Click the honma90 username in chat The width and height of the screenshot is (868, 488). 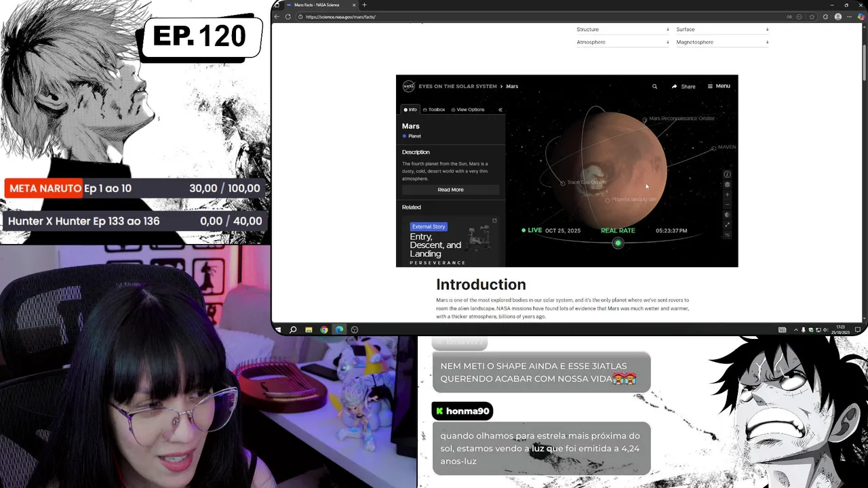467,411
